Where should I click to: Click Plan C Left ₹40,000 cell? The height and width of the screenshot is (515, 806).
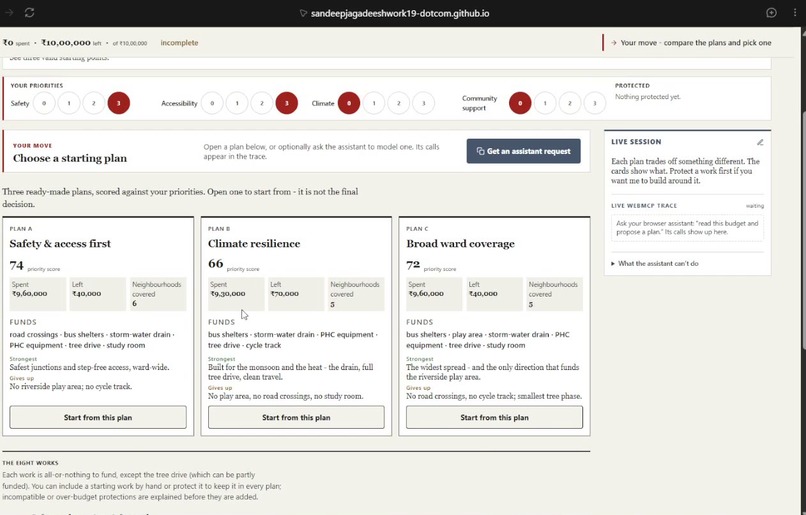pos(494,294)
